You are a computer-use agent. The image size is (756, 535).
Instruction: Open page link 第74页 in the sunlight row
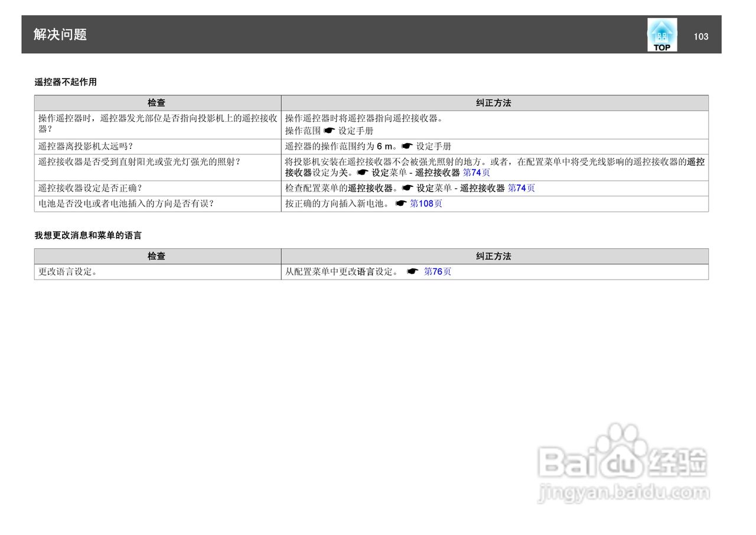pyautogui.click(x=476, y=173)
